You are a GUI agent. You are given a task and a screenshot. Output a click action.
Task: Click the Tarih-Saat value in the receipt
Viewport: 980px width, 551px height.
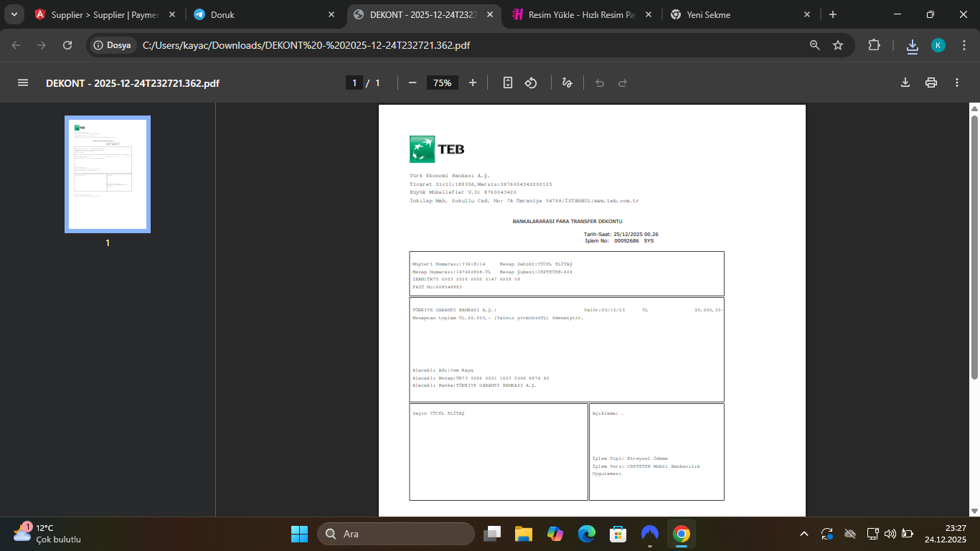point(636,235)
